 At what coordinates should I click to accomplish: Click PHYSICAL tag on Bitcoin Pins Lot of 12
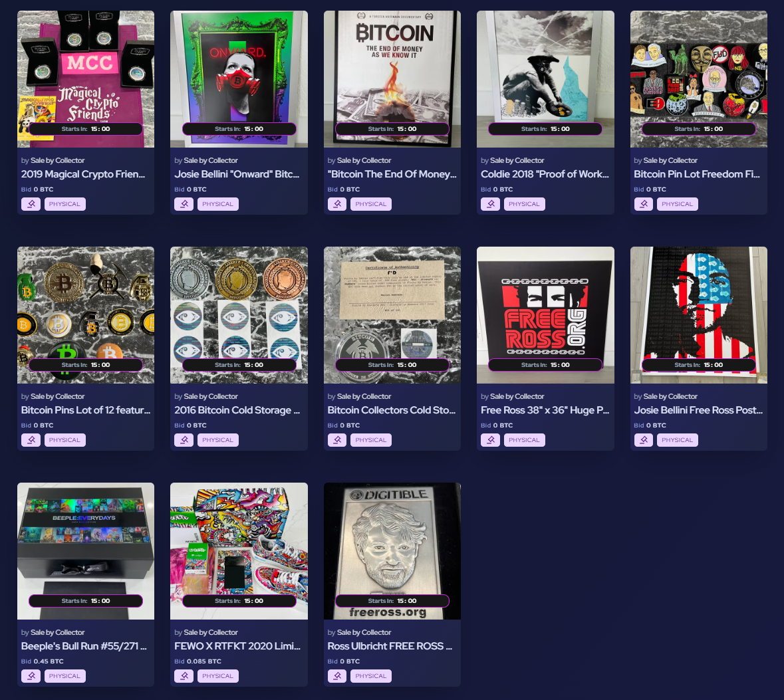[x=65, y=440]
